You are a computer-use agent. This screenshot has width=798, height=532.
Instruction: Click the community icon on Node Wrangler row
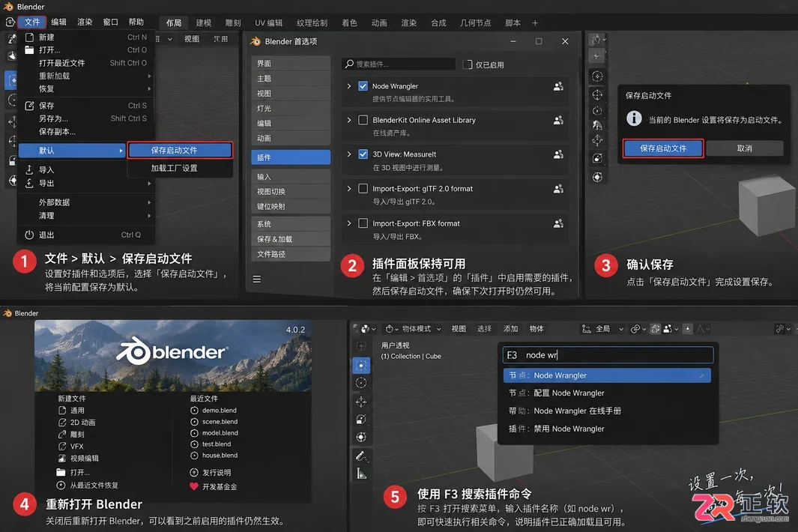tap(558, 86)
